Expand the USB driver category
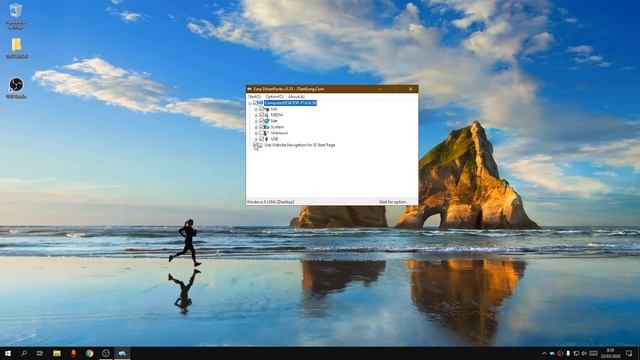The image size is (640, 360). coord(256,139)
